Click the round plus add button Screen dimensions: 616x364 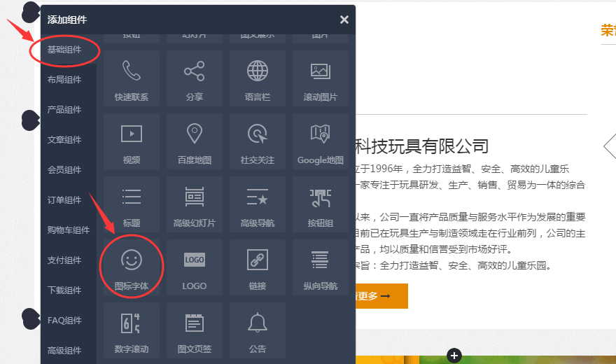coord(454,356)
